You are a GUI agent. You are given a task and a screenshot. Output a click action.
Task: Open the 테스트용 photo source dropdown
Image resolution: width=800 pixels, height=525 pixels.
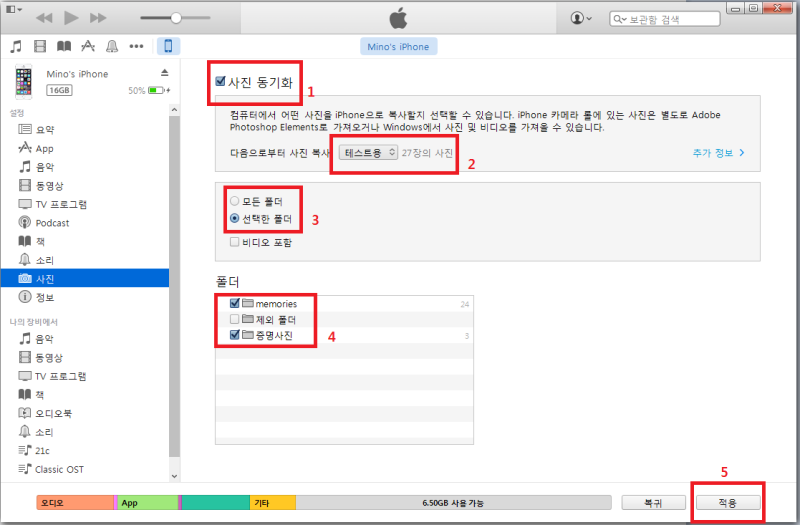368,153
